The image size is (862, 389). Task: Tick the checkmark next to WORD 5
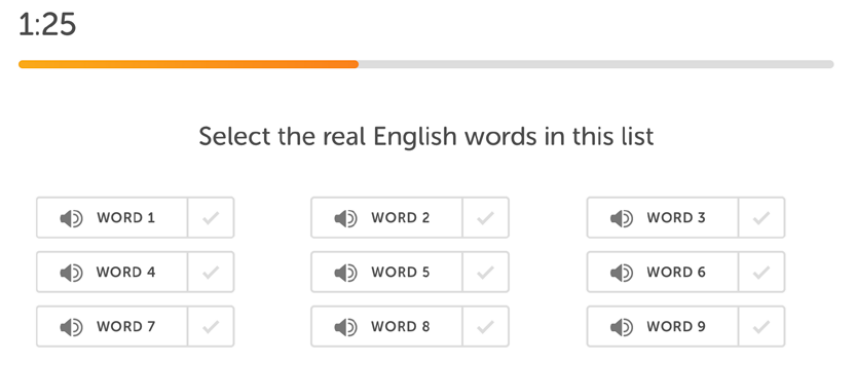[x=485, y=272]
